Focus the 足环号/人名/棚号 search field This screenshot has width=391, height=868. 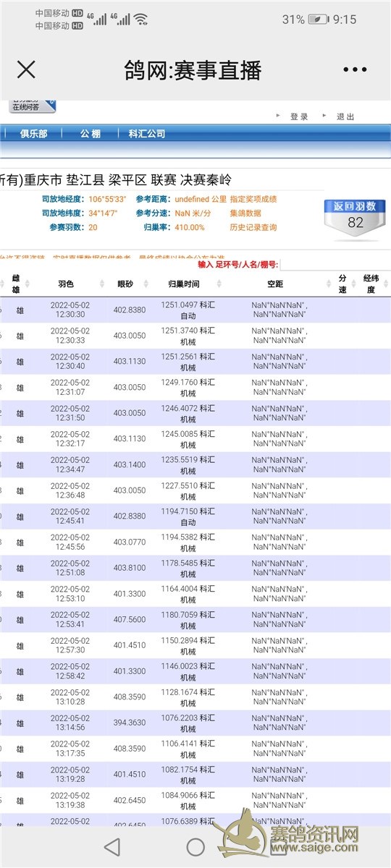click(335, 265)
